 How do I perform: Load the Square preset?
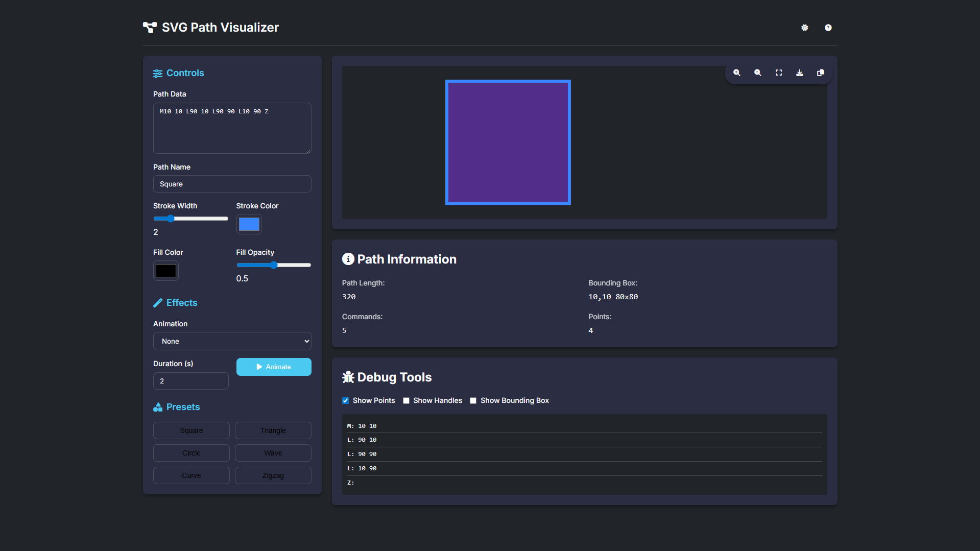pos(192,430)
